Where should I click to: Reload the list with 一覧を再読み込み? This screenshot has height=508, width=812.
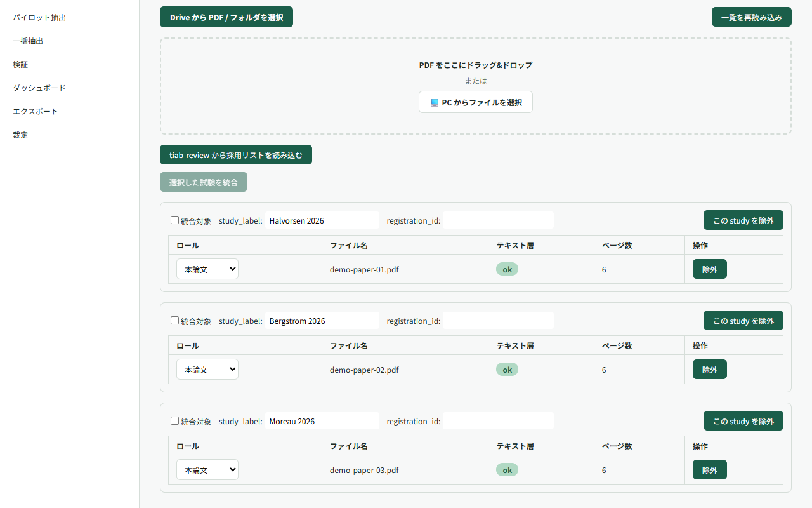752,17
